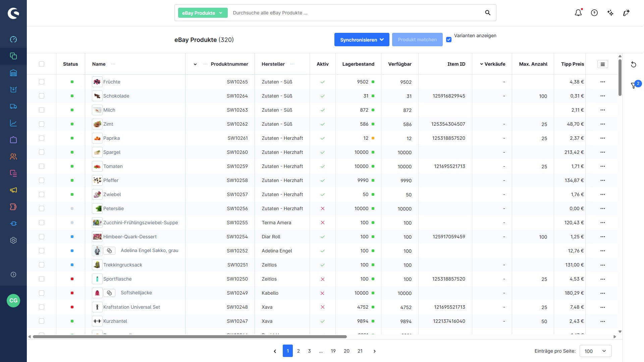This screenshot has width=644, height=362.
Task: Go to page 21
Action: point(360,351)
